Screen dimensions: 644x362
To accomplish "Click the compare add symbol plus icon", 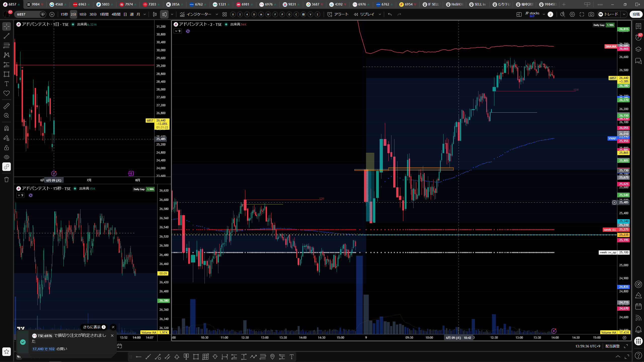I will pyautogui.click(x=52, y=14).
